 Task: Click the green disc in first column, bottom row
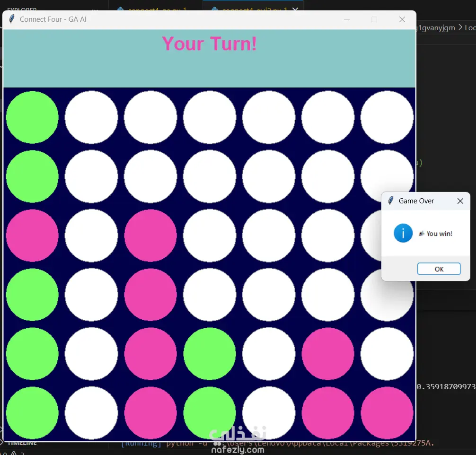[x=32, y=413]
